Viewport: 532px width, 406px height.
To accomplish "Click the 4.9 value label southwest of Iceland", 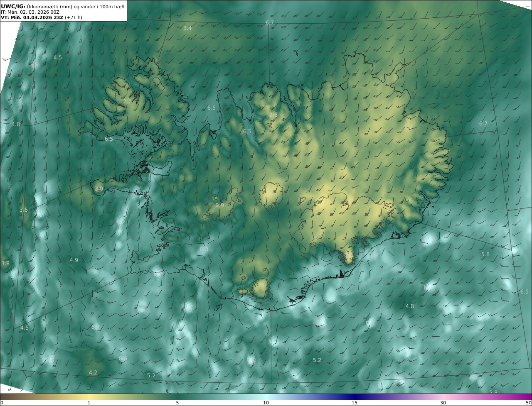I will pos(74,260).
